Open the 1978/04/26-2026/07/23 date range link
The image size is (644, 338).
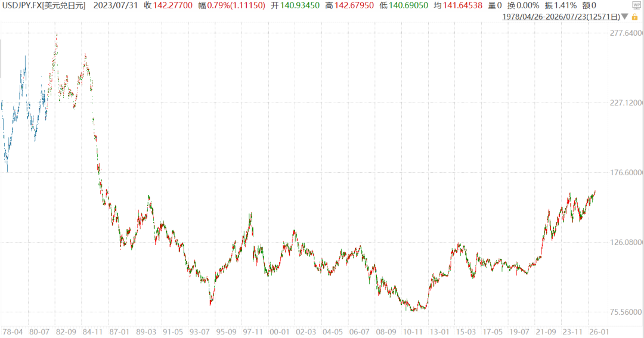[561, 17]
